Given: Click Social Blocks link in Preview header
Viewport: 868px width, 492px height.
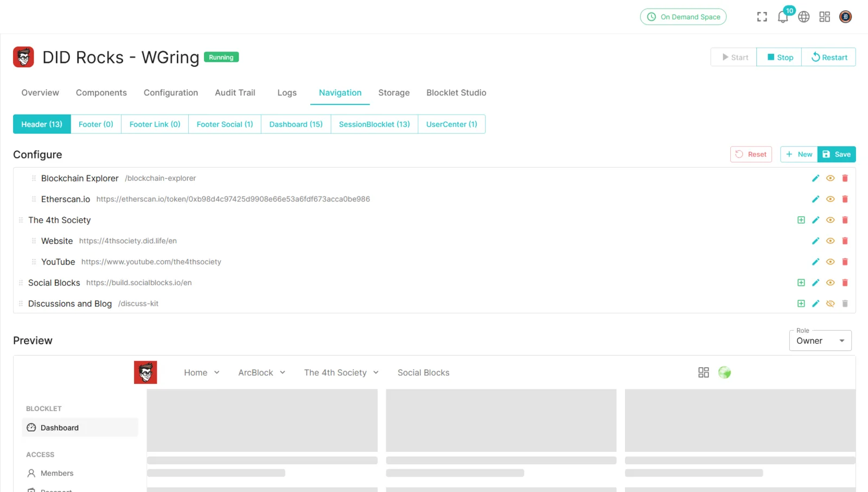Looking at the screenshot, I should point(424,373).
